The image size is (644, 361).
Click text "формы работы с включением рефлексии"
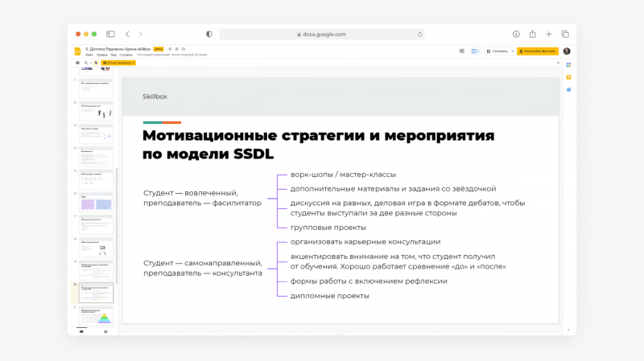[369, 281]
